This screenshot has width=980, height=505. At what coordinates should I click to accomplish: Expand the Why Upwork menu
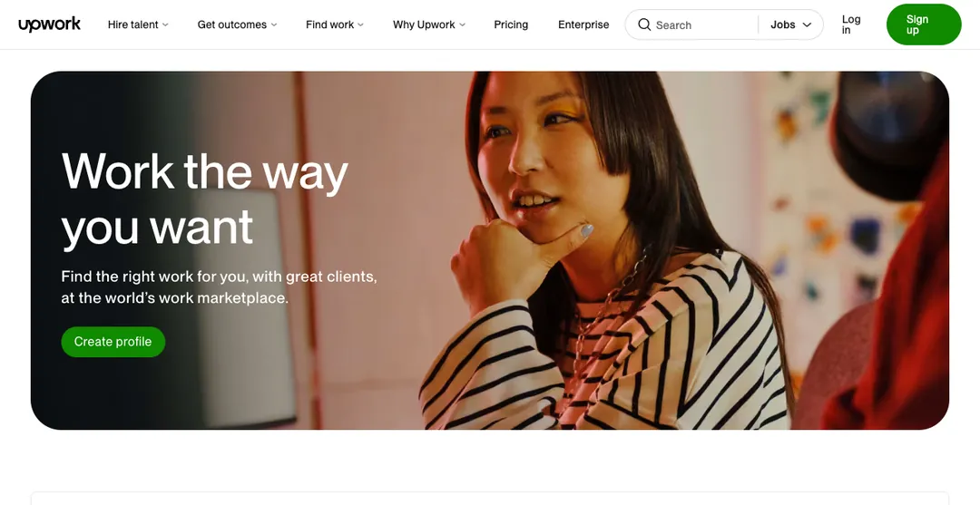(x=428, y=24)
